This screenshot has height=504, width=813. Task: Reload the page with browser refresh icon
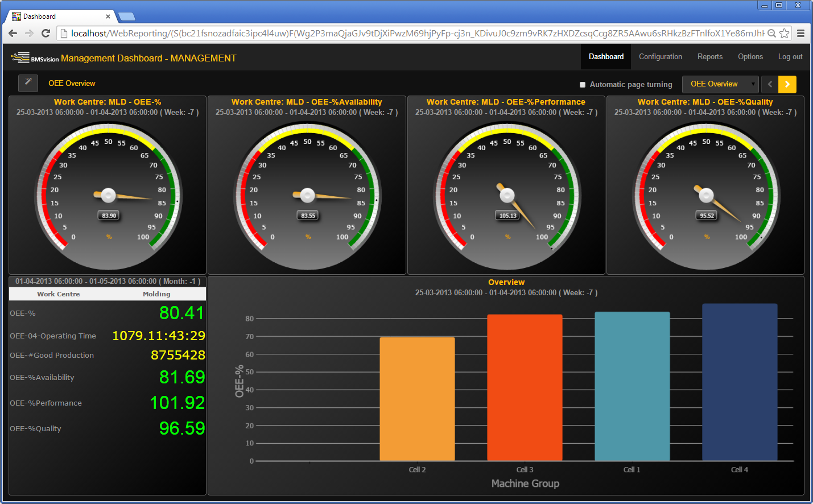click(x=46, y=34)
